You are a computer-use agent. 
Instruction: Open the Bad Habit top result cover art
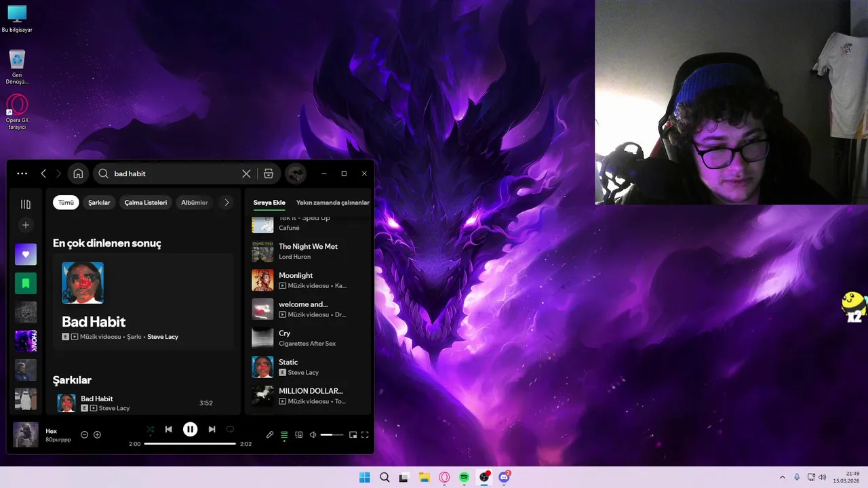(x=83, y=283)
